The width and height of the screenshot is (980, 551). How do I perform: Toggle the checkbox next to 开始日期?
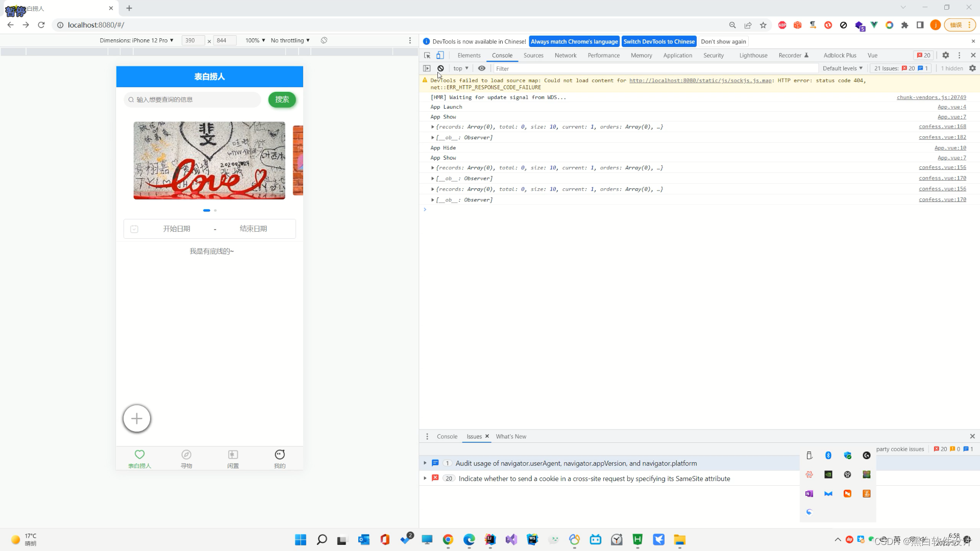coord(134,229)
